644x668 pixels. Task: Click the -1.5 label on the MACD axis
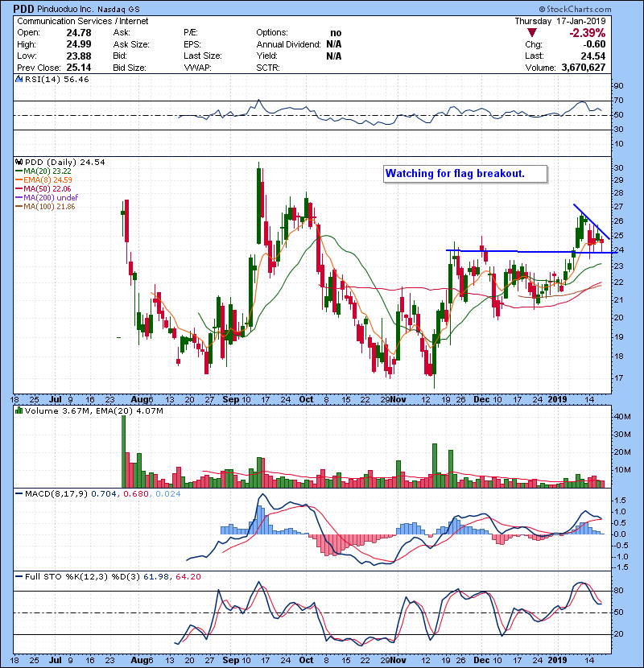[620, 567]
